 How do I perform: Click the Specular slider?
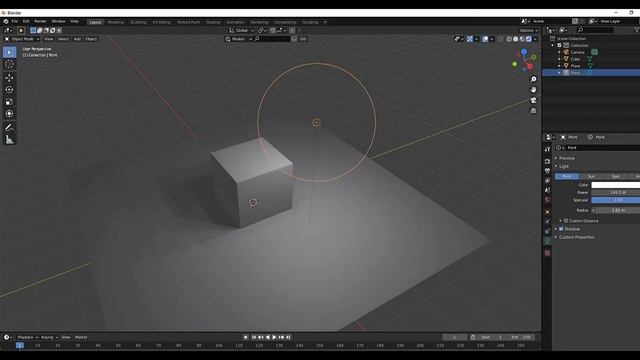pyautogui.click(x=616, y=200)
